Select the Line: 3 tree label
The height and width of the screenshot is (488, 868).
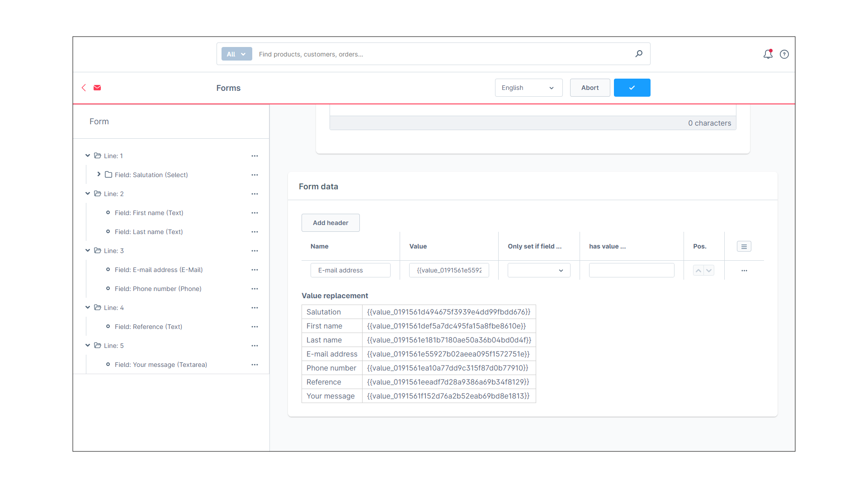[x=113, y=251]
